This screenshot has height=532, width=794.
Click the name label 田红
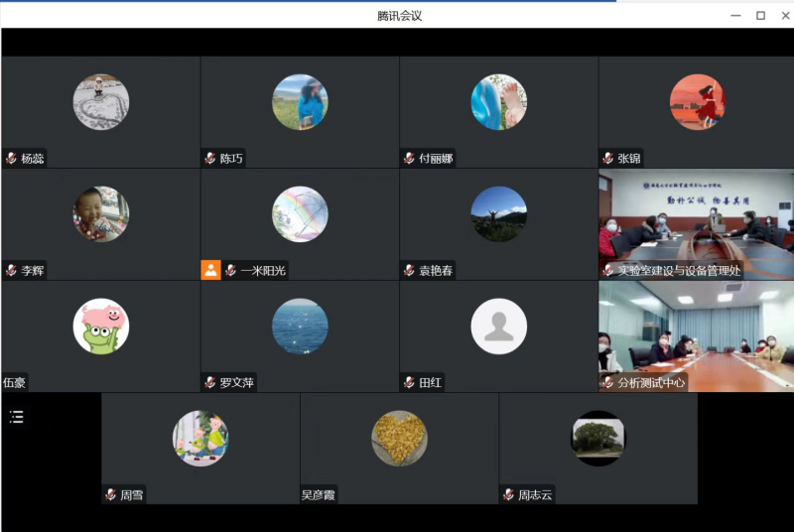431,383
